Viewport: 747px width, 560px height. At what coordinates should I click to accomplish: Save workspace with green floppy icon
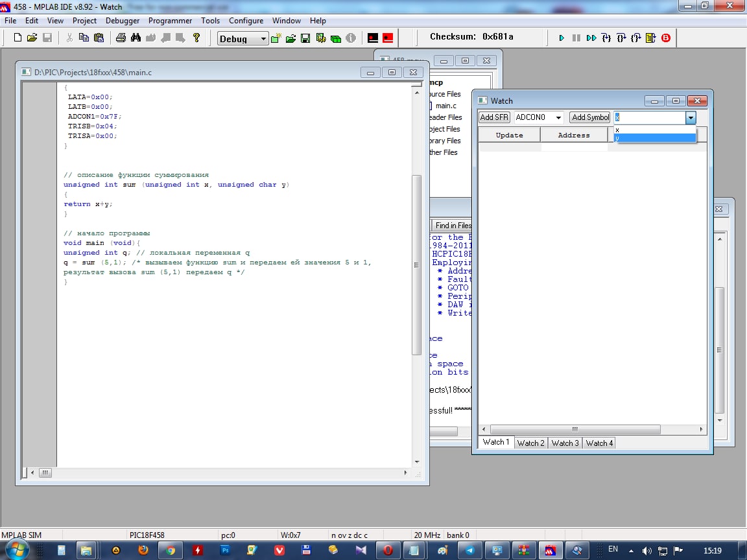tap(305, 38)
